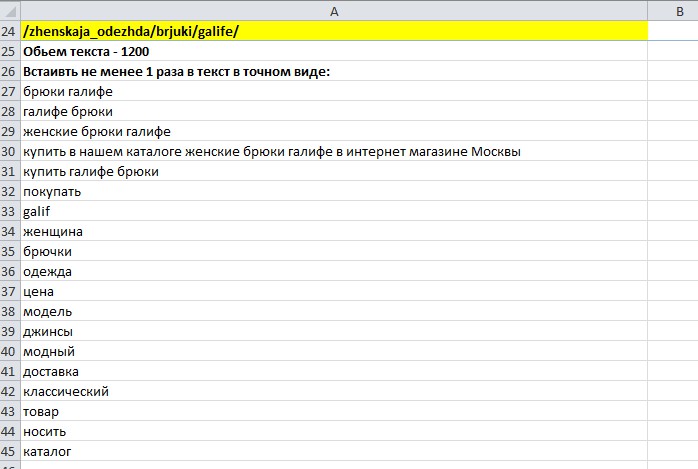The height and width of the screenshot is (469, 698).
Task: Select cell 'женские брюки галифе' in row 29
Action: point(334,131)
